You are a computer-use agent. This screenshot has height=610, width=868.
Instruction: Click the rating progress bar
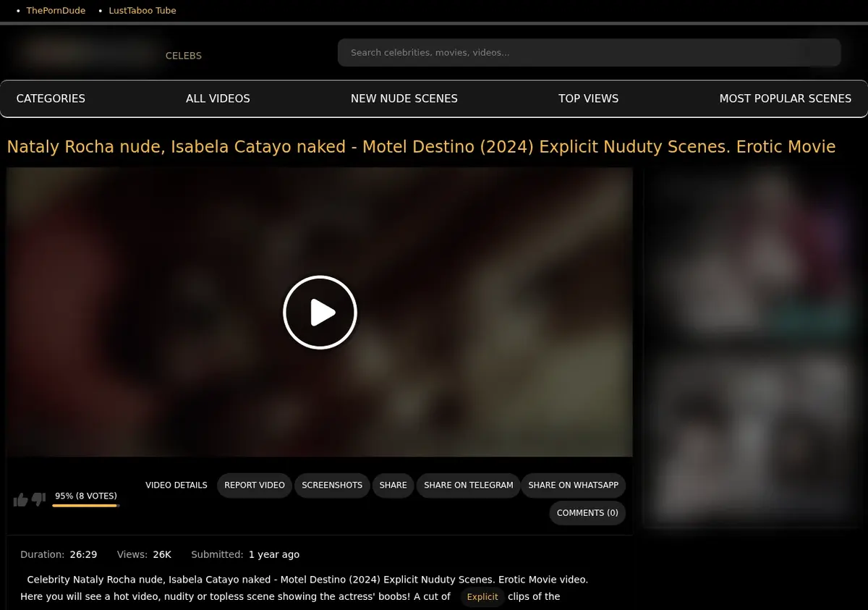pyautogui.click(x=85, y=506)
